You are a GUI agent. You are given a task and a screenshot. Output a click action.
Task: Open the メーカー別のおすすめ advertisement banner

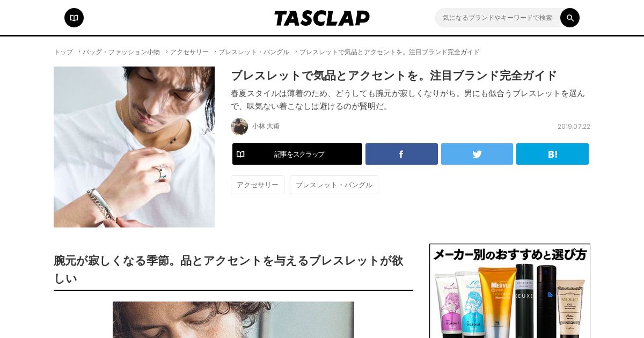click(510, 291)
